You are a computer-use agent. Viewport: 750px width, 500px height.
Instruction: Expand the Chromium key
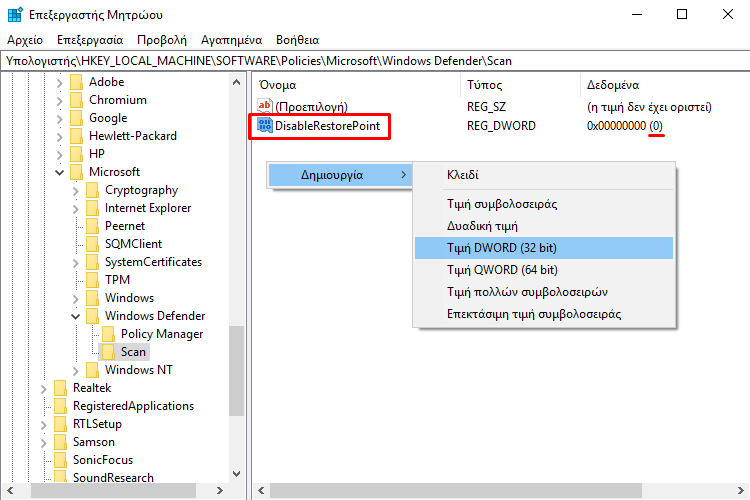[x=59, y=101]
